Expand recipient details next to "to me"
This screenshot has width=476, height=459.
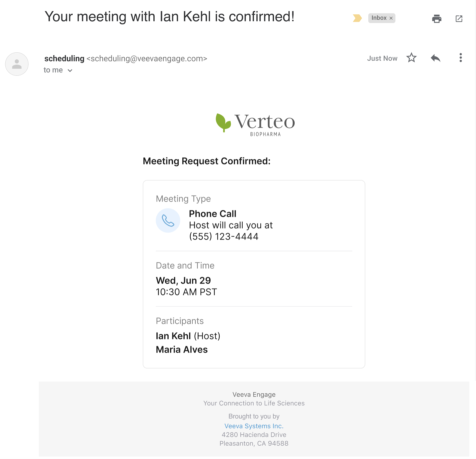70,70
